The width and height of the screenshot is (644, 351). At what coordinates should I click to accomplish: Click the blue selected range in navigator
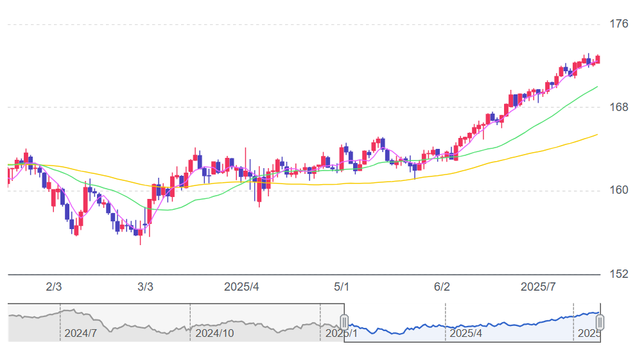pos(473,323)
